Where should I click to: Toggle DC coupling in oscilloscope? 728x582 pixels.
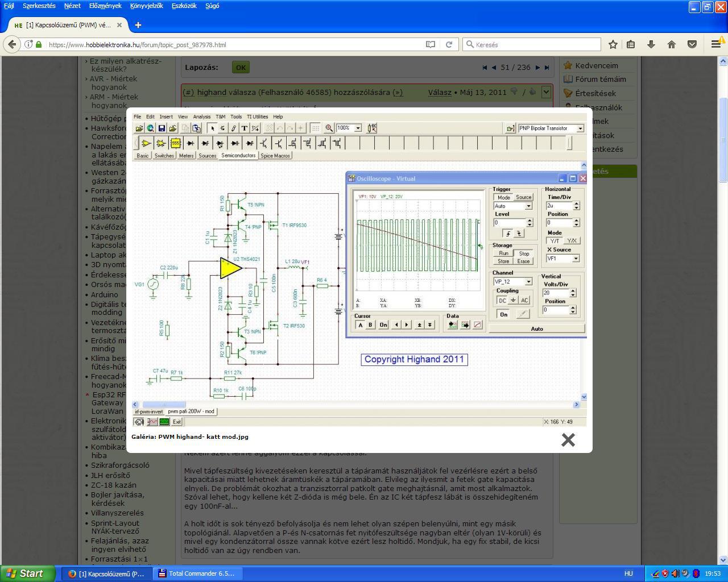click(x=502, y=300)
